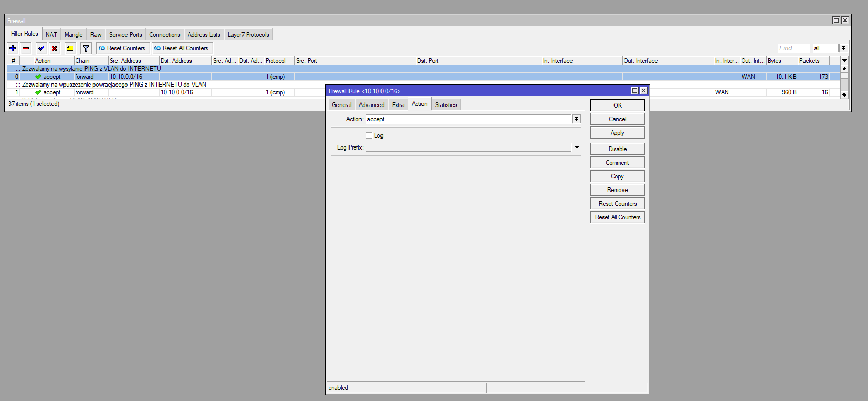Viewport: 868px width, 401px height.
Task: Click the blue checkmark enable icon
Action: click(x=41, y=48)
